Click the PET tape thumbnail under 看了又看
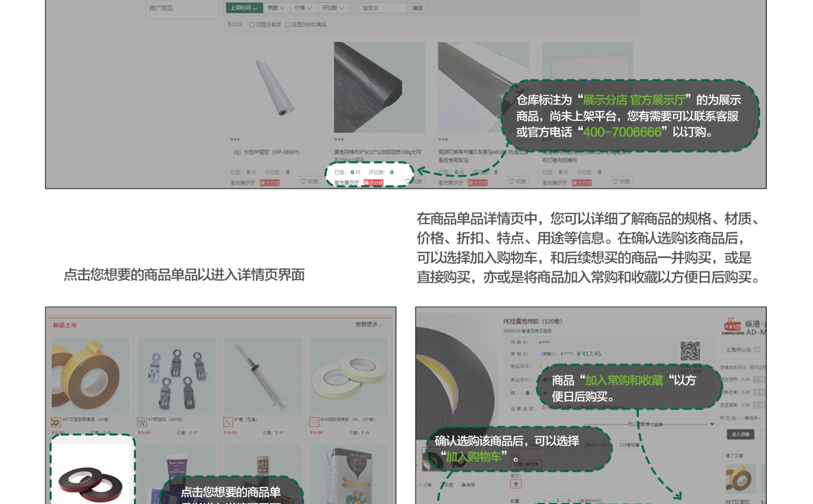 pos(740,479)
